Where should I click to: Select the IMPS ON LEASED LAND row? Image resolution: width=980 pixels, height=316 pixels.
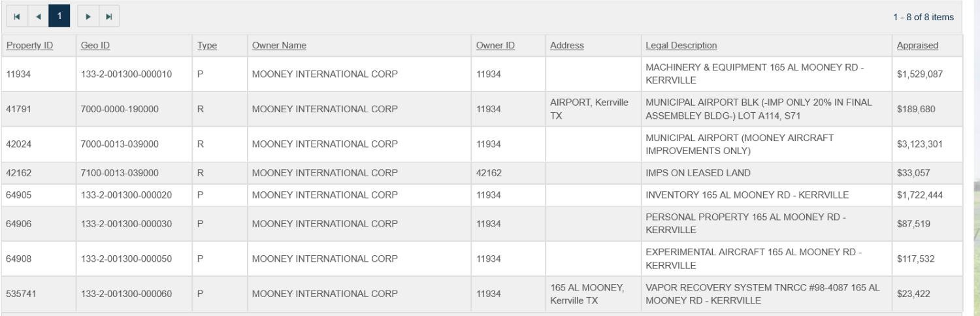pos(698,173)
